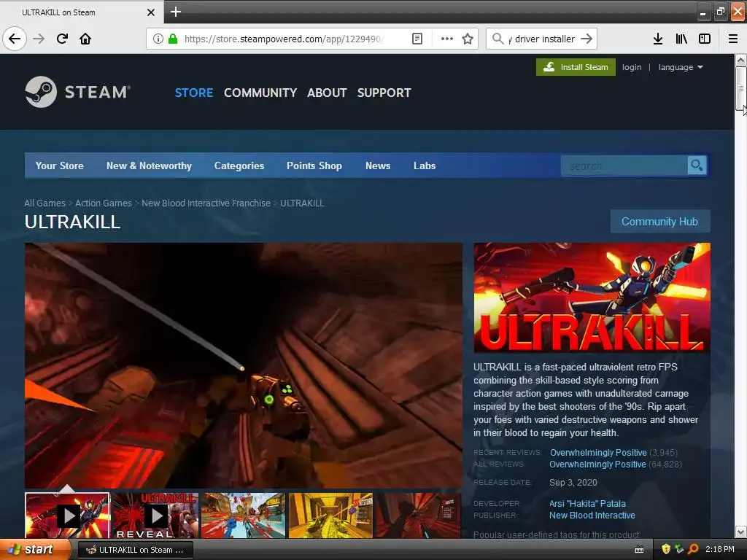Reload the current Steam page
This screenshot has height=560, width=747.
tap(62, 39)
